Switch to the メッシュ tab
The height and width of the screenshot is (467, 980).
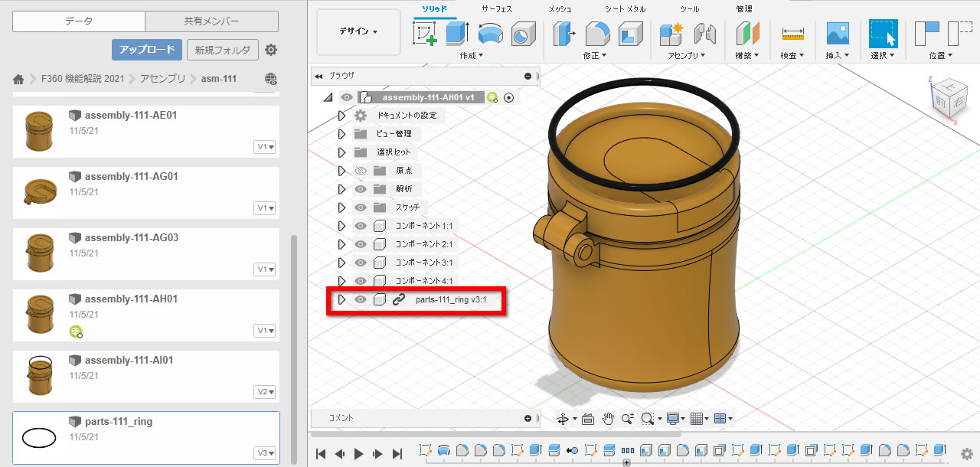[x=560, y=9]
